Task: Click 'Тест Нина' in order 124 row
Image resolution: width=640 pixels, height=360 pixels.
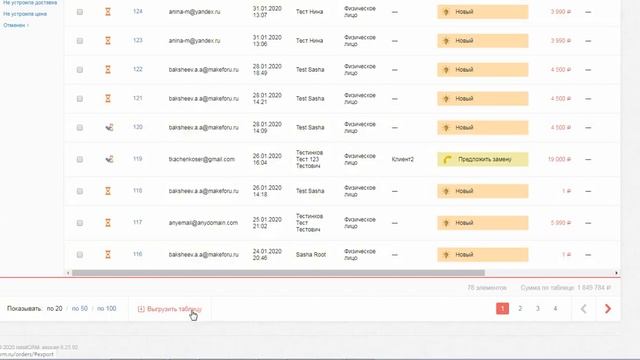Action: (x=309, y=12)
